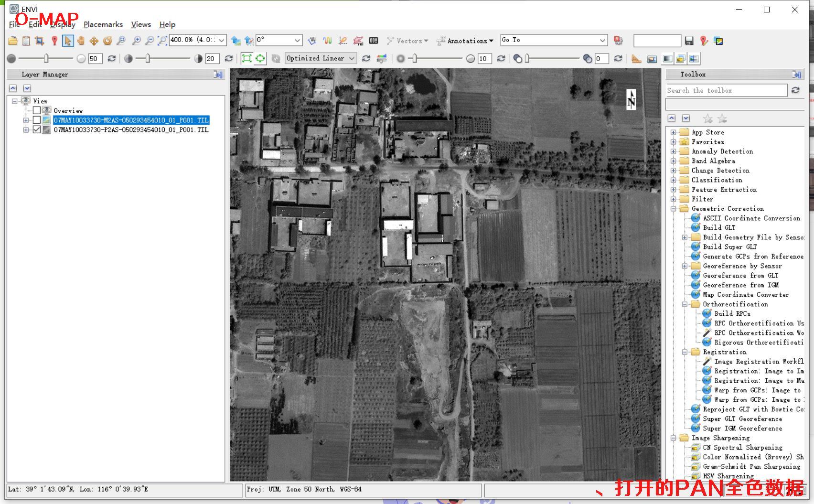Open the Placemarks menu

[x=103, y=24]
